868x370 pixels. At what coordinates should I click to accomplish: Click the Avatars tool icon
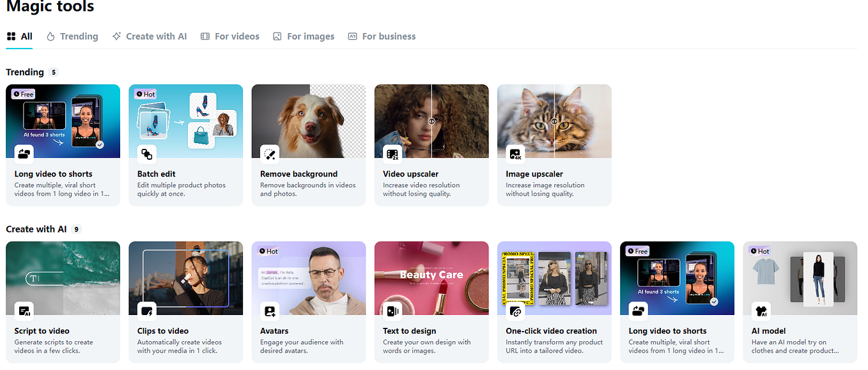[x=270, y=311]
